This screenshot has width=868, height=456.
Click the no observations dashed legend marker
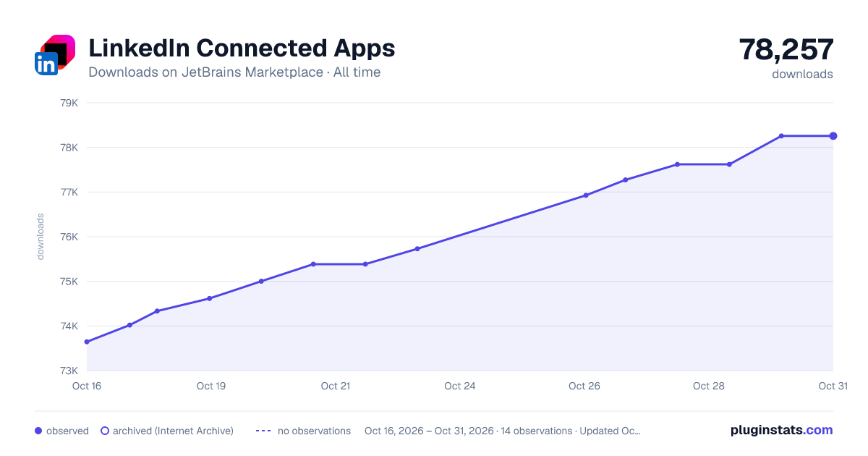click(x=263, y=431)
